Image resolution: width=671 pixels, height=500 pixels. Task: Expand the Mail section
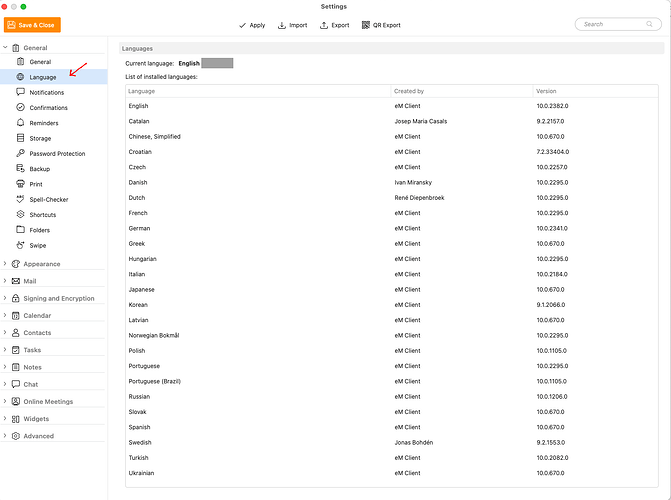pyautogui.click(x=5, y=281)
